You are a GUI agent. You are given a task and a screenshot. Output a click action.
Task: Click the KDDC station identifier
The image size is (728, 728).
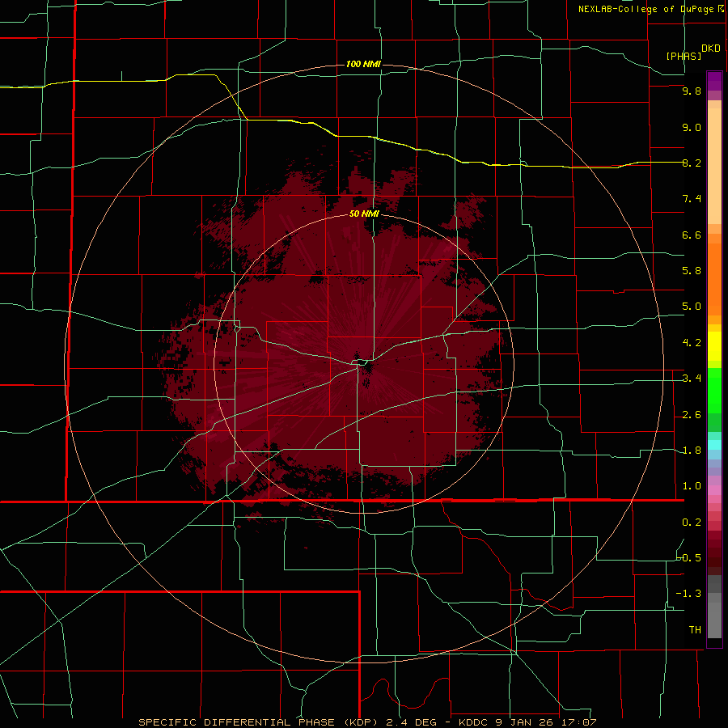[x=473, y=722]
